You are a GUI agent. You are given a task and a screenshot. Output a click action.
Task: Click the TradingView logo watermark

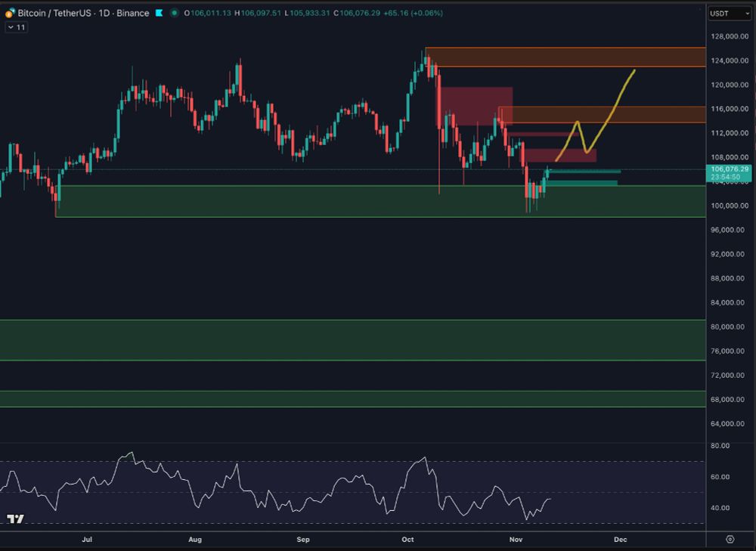15,518
